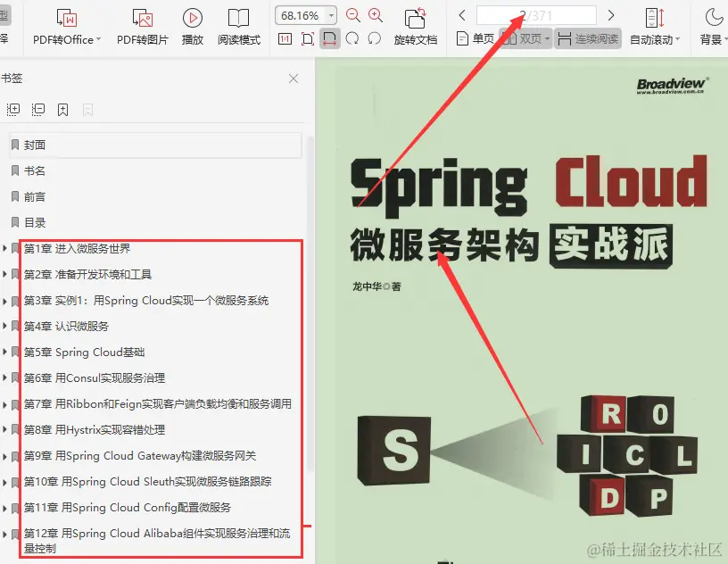Expand 第4章 认识微服务
The width and height of the screenshot is (728, 564).
4,327
